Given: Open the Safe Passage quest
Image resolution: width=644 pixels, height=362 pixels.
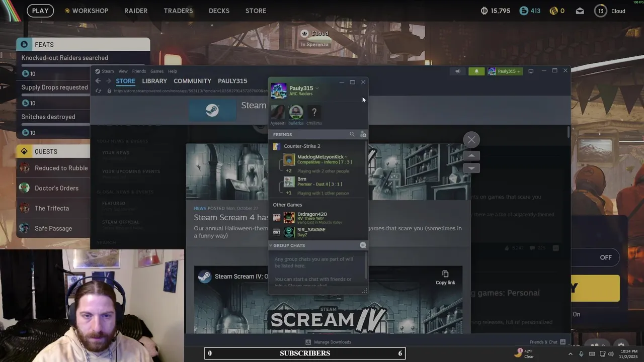Looking at the screenshot, I should pyautogui.click(x=53, y=228).
